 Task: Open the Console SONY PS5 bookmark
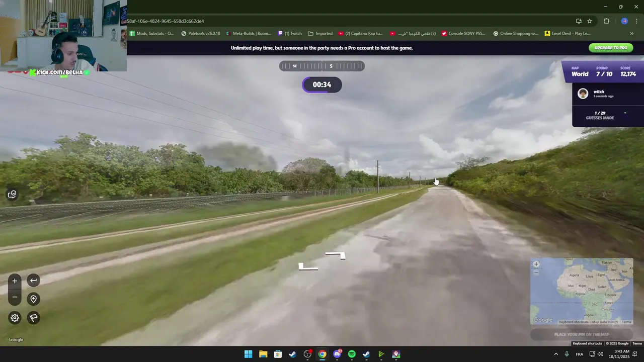tap(463, 34)
